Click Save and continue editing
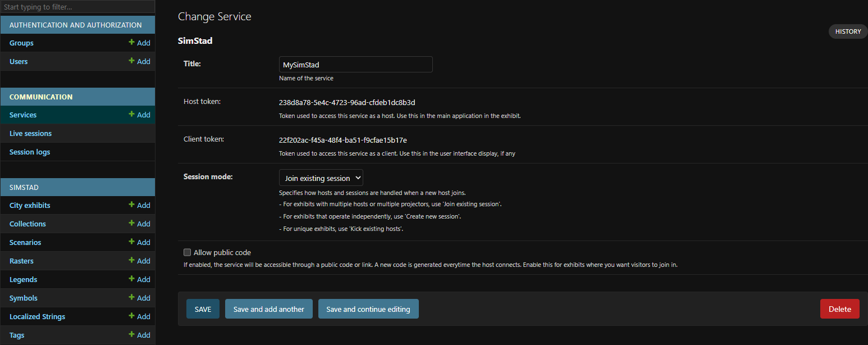Viewport: 868px width, 345px height. click(x=368, y=309)
